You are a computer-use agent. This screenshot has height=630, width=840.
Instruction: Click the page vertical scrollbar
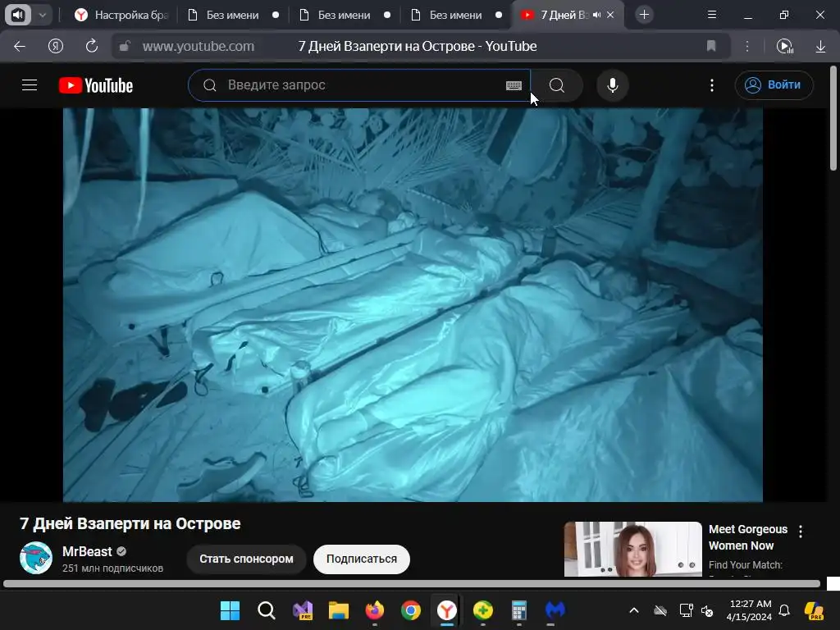click(x=833, y=119)
